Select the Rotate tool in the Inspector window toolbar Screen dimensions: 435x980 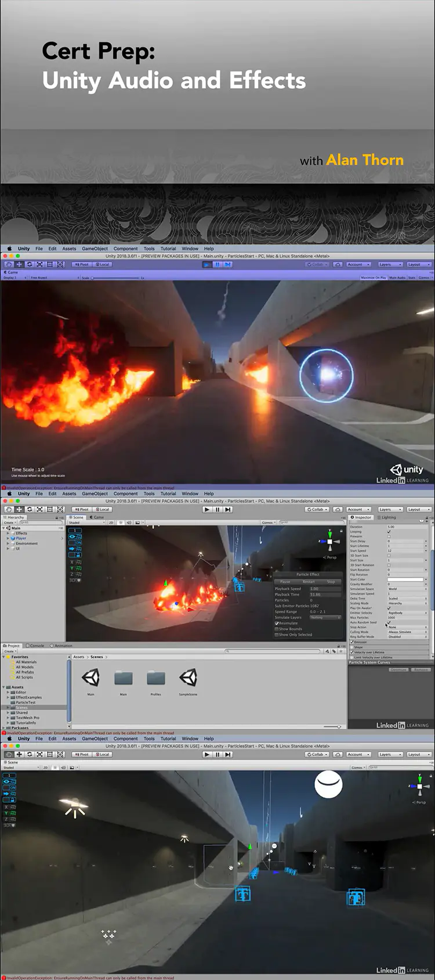click(x=30, y=509)
